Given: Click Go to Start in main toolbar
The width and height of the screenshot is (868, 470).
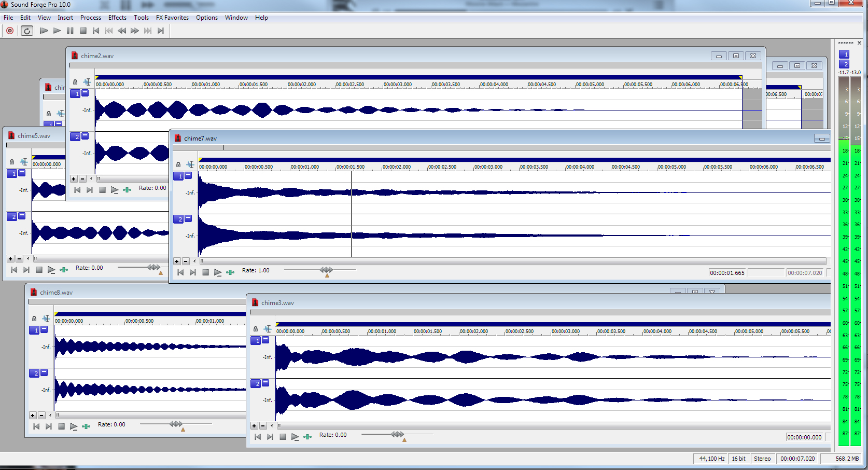Looking at the screenshot, I should coord(96,31).
